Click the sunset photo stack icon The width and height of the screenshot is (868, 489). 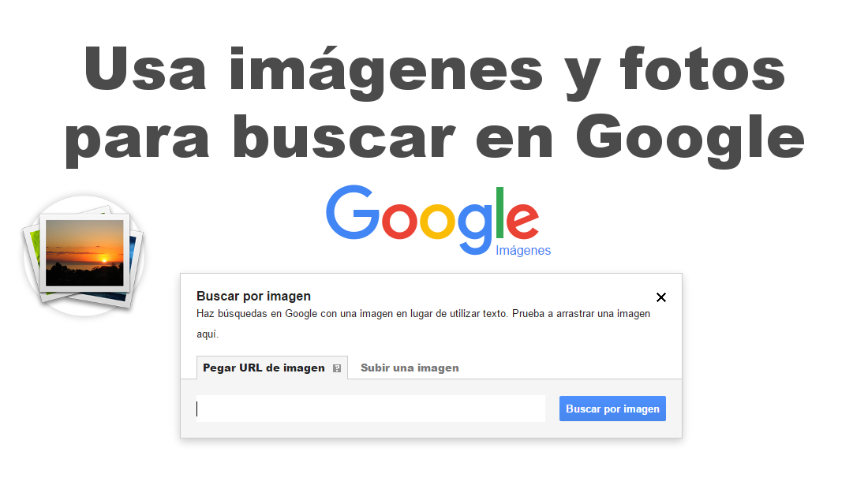click(x=84, y=256)
